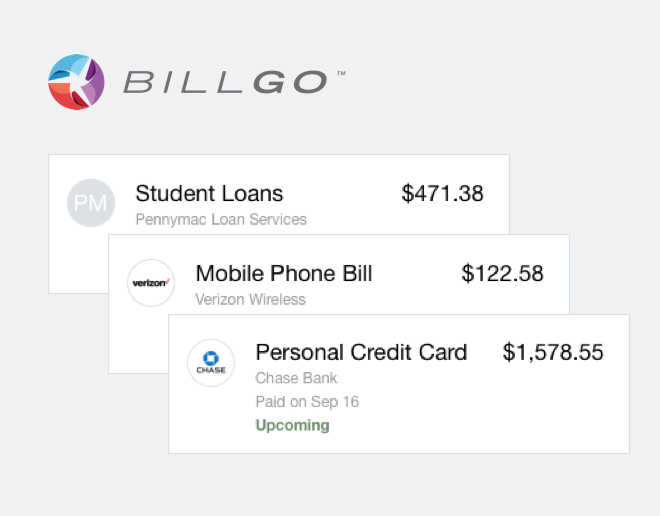The width and height of the screenshot is (660, 516).
Task: Open Personal Credit Card bill
Action: pos(362,352)
